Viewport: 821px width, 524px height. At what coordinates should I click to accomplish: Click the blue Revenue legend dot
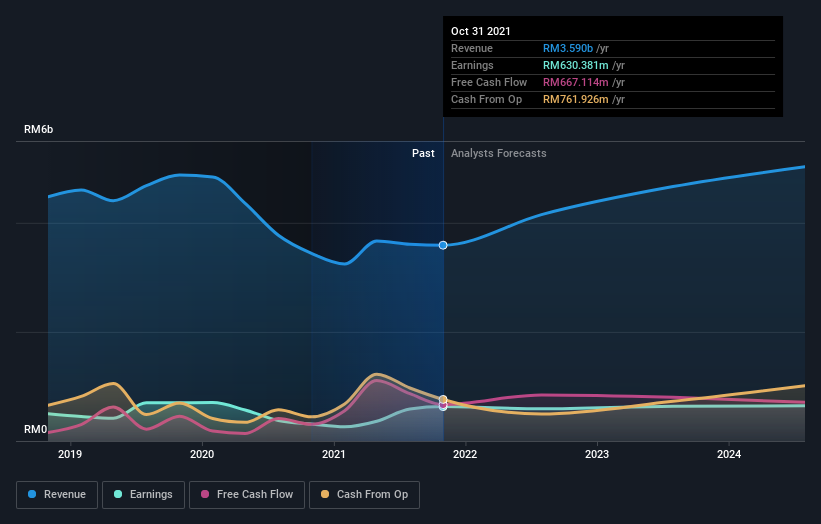(32, 494)
